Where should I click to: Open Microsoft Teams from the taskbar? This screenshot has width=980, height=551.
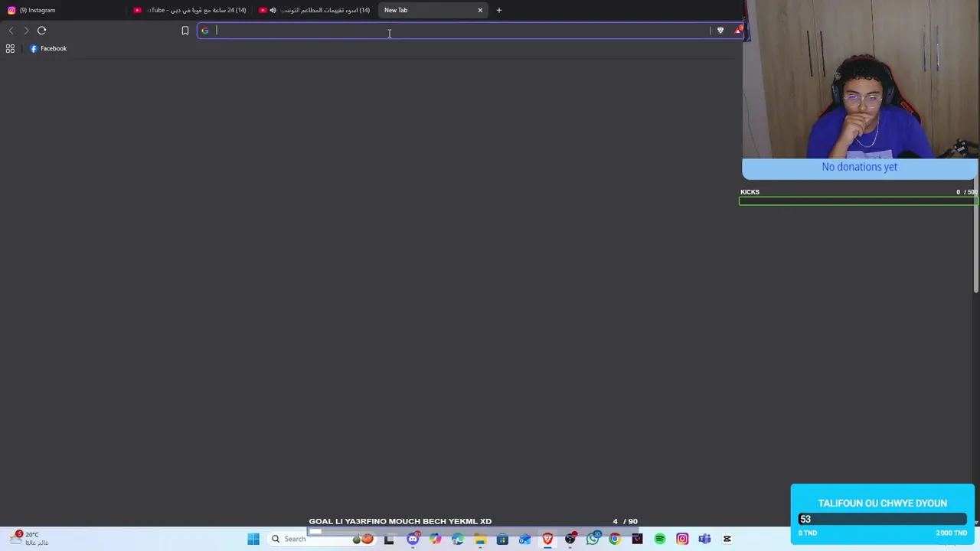tap(704, 539)
